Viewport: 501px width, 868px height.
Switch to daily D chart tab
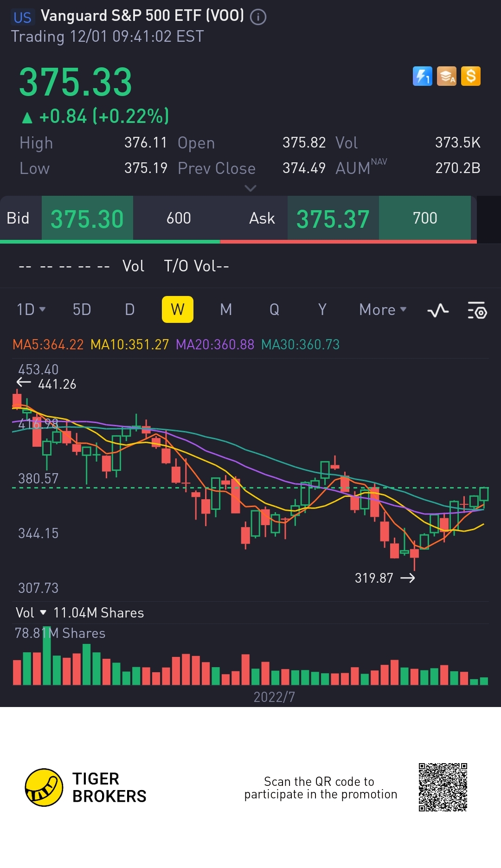(130, 309)
